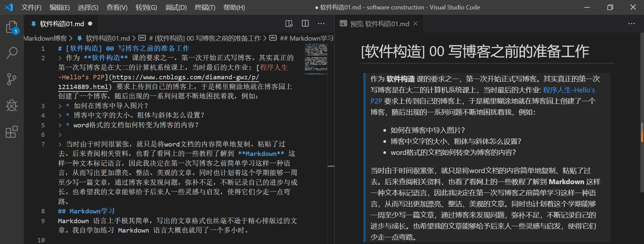Open the Search view in activity bar

click(x=12, y=53)
